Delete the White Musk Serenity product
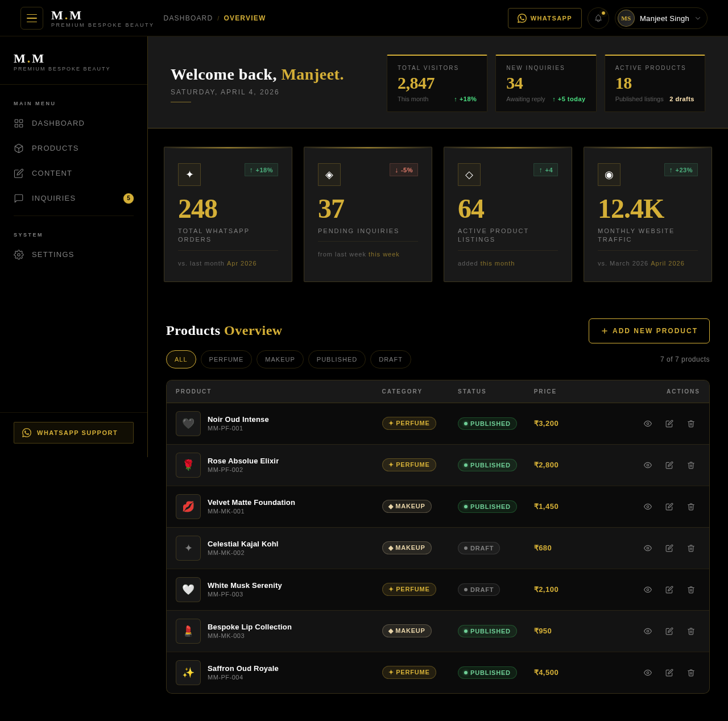 (x=691, y=590)
